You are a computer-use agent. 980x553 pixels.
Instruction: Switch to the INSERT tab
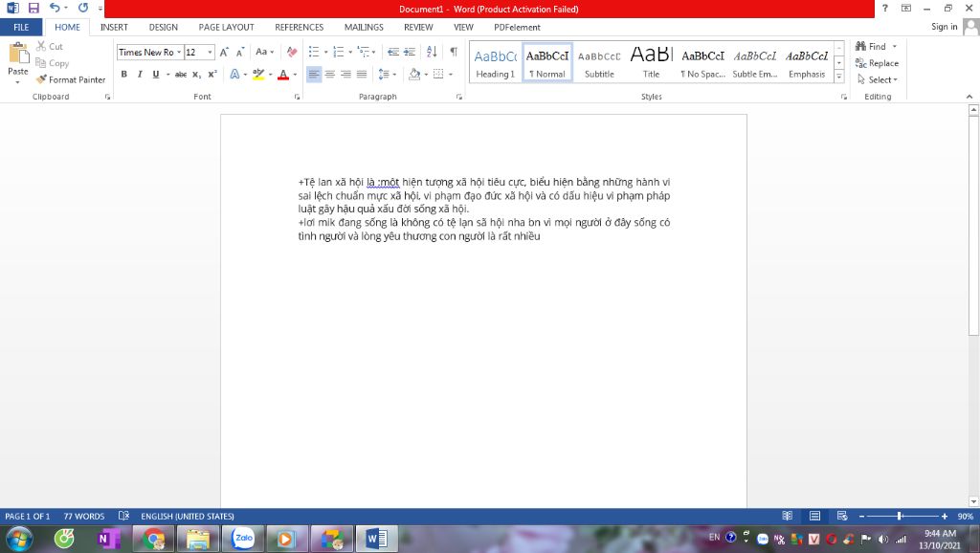(x=114, y=27)
